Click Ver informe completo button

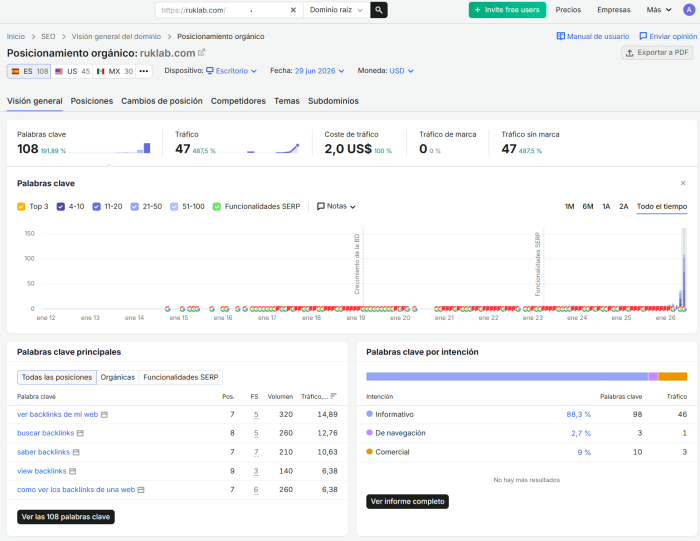[x=407, y=501]
